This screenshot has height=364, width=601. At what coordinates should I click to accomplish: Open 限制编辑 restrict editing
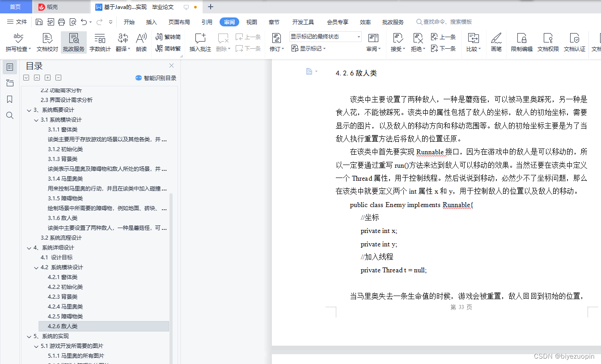click(522, 42)
